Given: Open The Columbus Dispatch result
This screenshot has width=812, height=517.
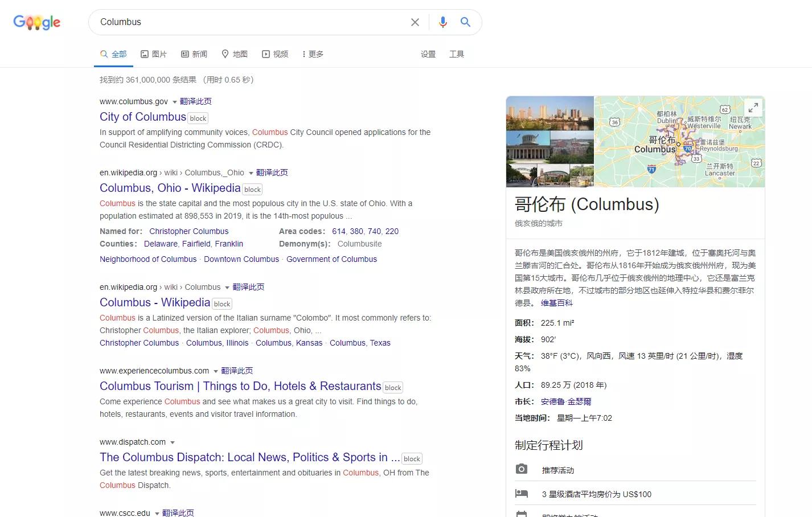Looking at the screenshot, I should tap(250, 457).
